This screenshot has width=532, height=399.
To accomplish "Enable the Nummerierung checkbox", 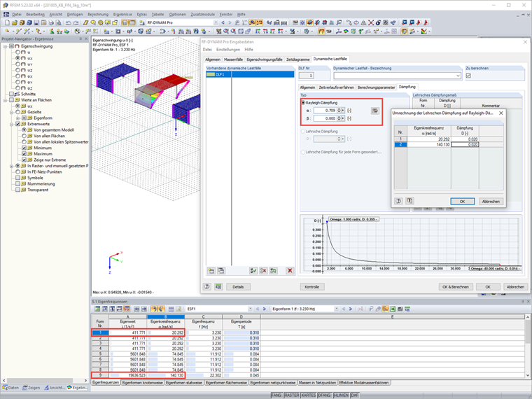I will (17, 184).
